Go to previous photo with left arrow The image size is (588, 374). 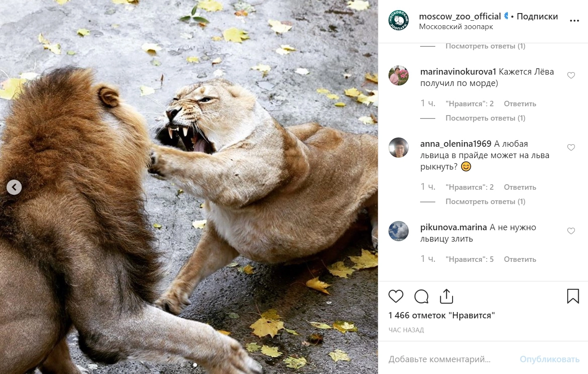point(14,187)
